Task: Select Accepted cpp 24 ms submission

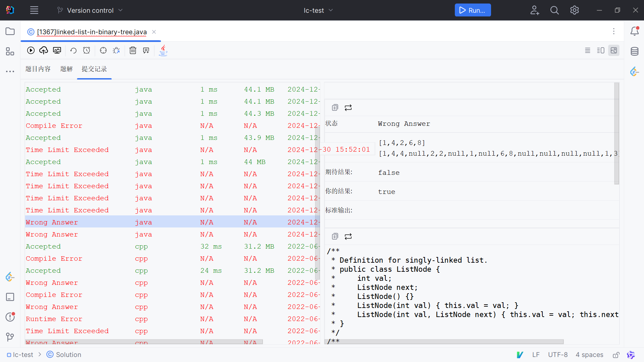Action: coord(172,270)
